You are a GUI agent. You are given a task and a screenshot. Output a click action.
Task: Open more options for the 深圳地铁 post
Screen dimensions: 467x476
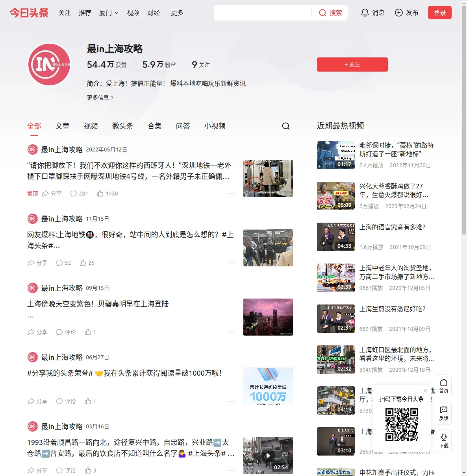point(231,194)
